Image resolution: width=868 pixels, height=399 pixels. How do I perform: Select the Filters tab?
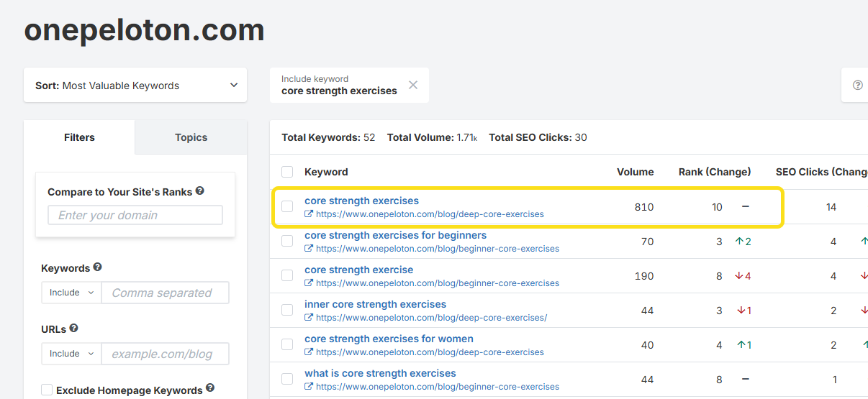79,137
